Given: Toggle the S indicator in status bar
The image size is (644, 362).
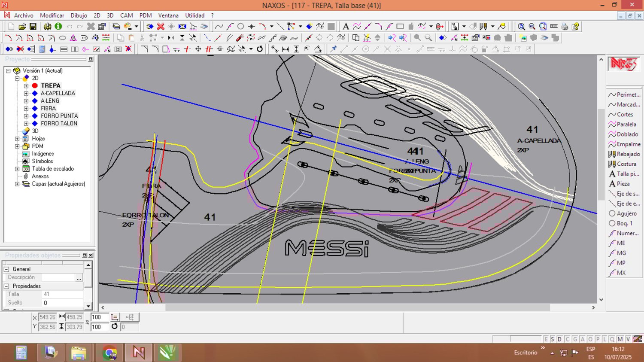Looking at the screenshot, I should pos(553,339).
